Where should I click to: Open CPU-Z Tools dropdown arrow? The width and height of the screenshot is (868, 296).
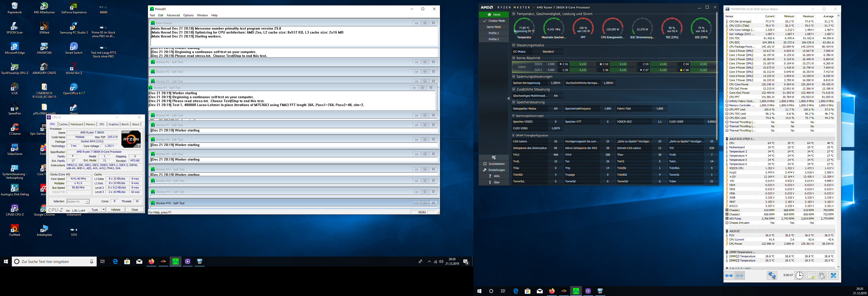click(x=104, y=210)
